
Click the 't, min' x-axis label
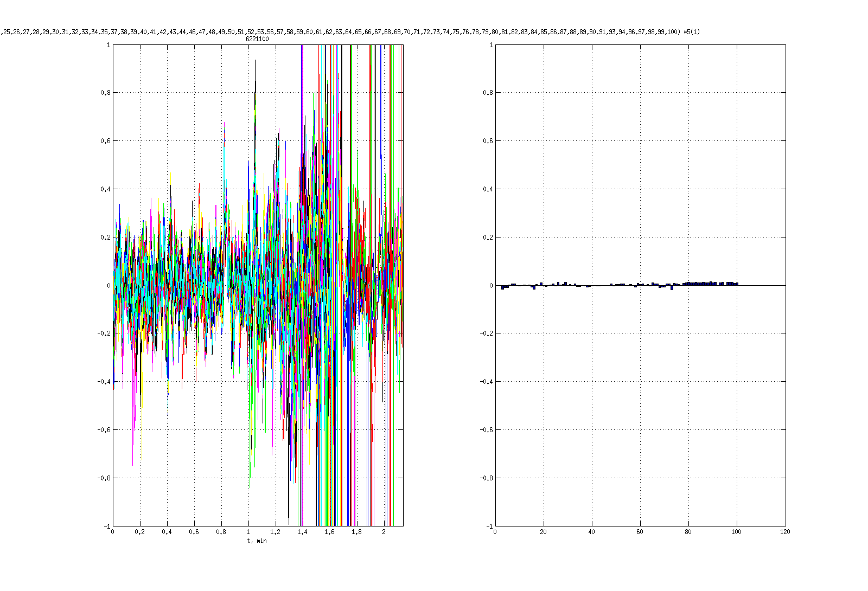point(257,541)
